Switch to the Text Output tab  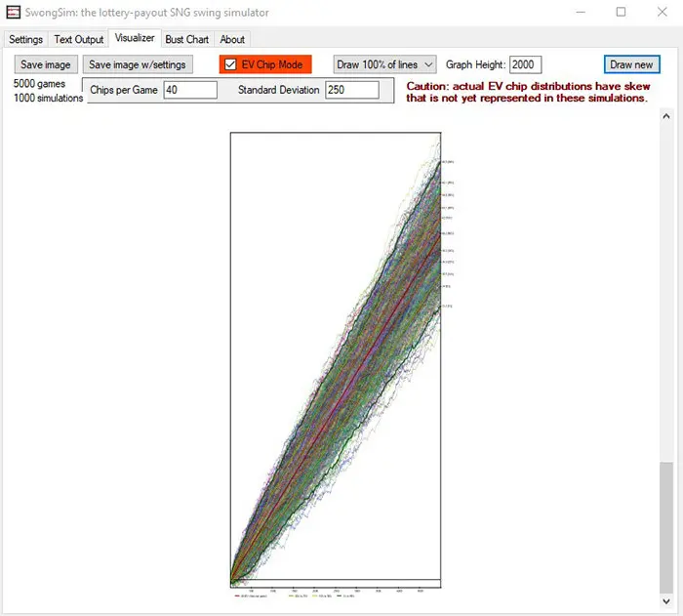pos(79,40)
